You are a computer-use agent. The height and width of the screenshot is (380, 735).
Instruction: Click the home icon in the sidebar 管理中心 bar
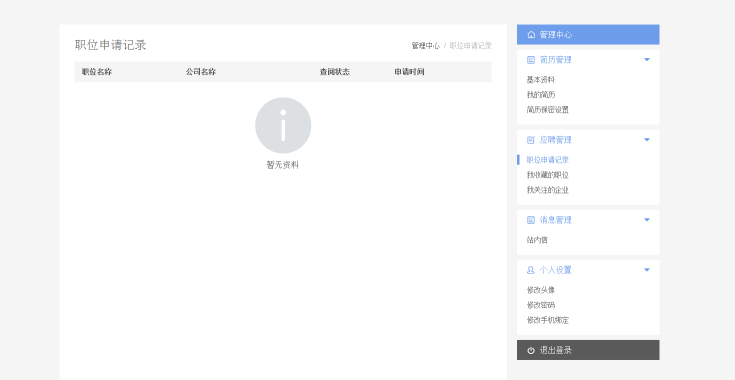[531, 35]
